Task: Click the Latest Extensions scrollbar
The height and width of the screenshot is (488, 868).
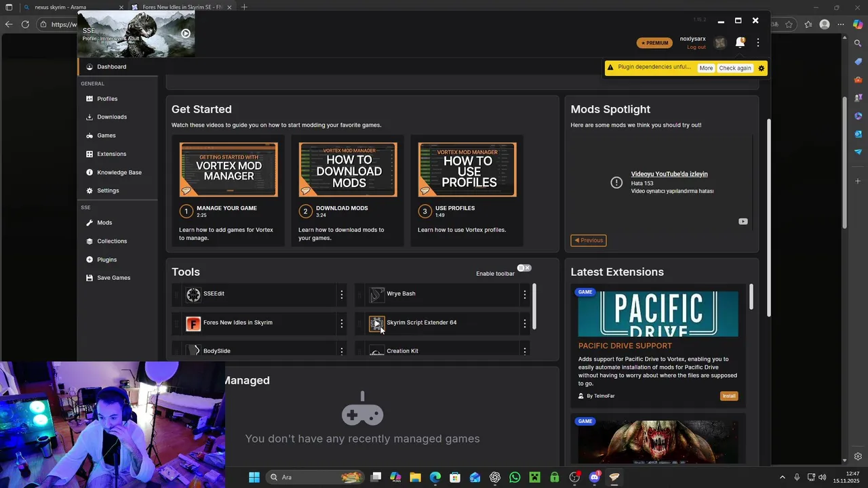Action: pyautogui.click(x=751, y=296)
